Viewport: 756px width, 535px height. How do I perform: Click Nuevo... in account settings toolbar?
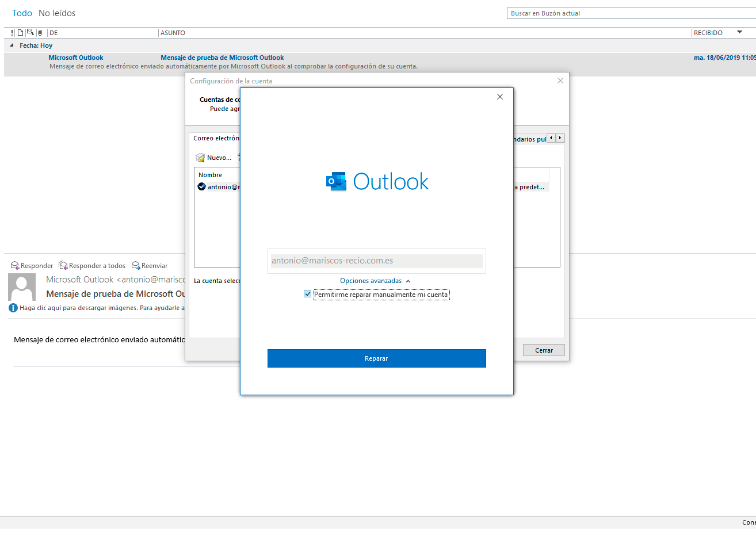[x=213, y=158]
